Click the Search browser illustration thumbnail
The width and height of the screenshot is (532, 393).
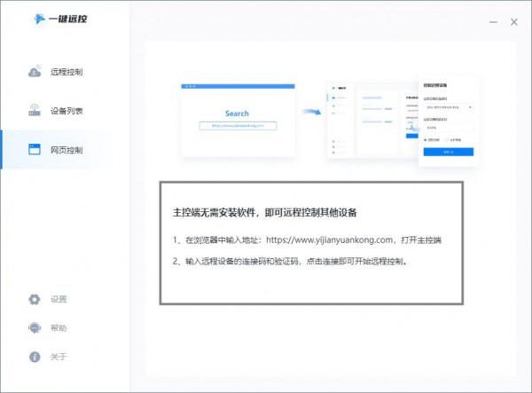pyautogui.click(x=238, y=120)
